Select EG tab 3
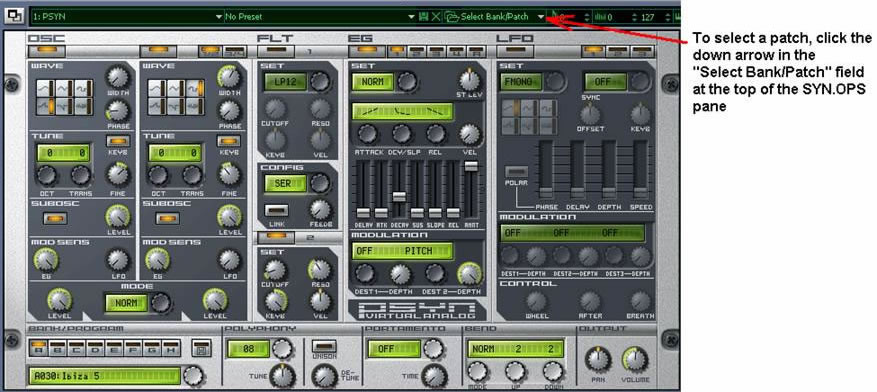The width and height of the screenshot is (877, 392). (x=435, y=51)
